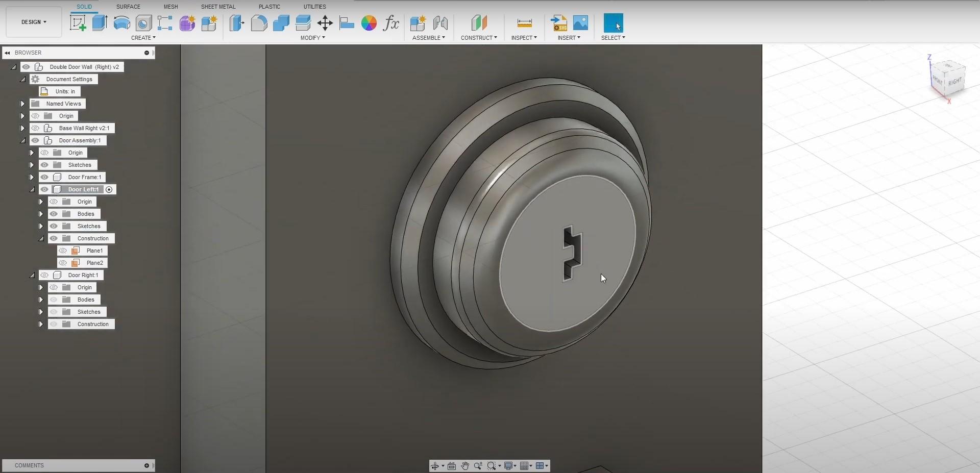Image resolution: width=980 pixels, height=473 pixels.
Task: Activate Door Left:1 component radio button
Action: pos(109,189)
